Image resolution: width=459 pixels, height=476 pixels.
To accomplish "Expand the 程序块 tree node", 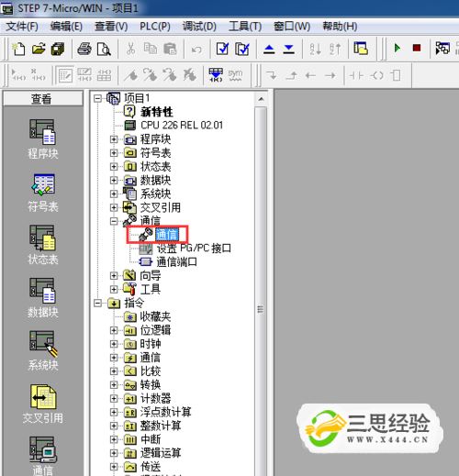I will tap(114, 139).
